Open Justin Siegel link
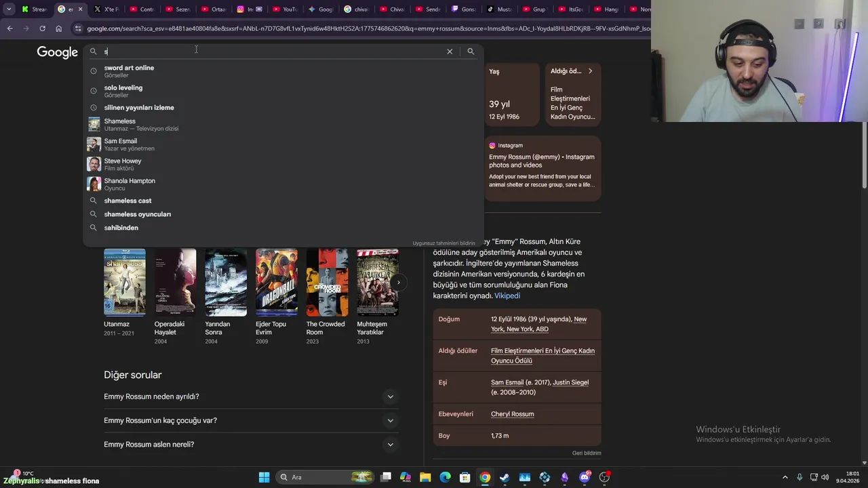 click(x=570, y=382)
